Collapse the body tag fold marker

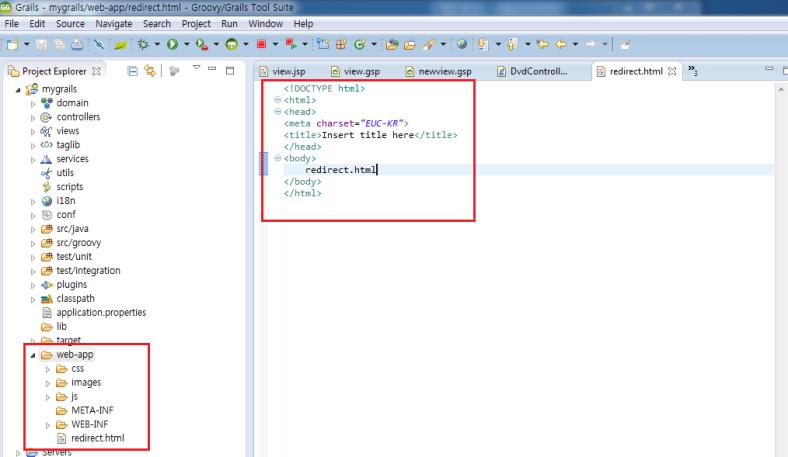coord(277,158)
